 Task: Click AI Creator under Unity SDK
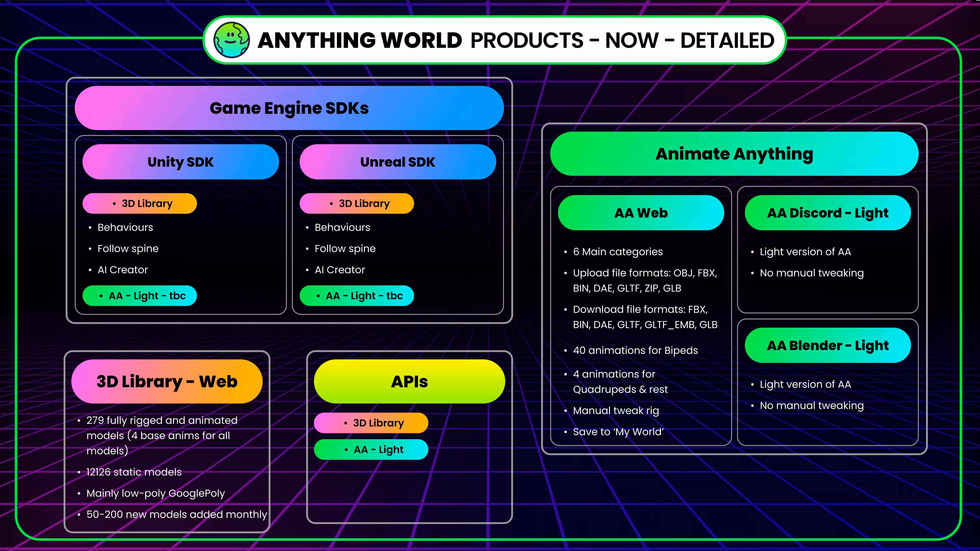pos(123,270)
